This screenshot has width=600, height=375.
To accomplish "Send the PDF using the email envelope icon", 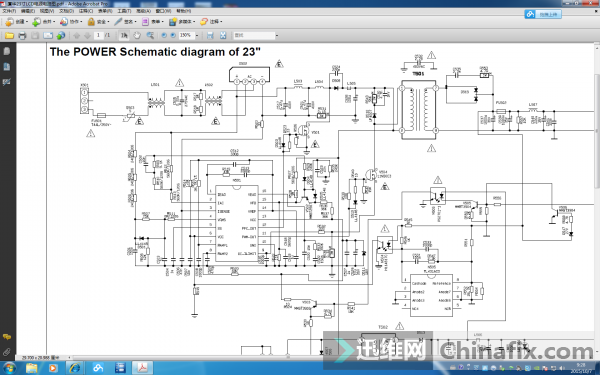I will coord(48,36).
